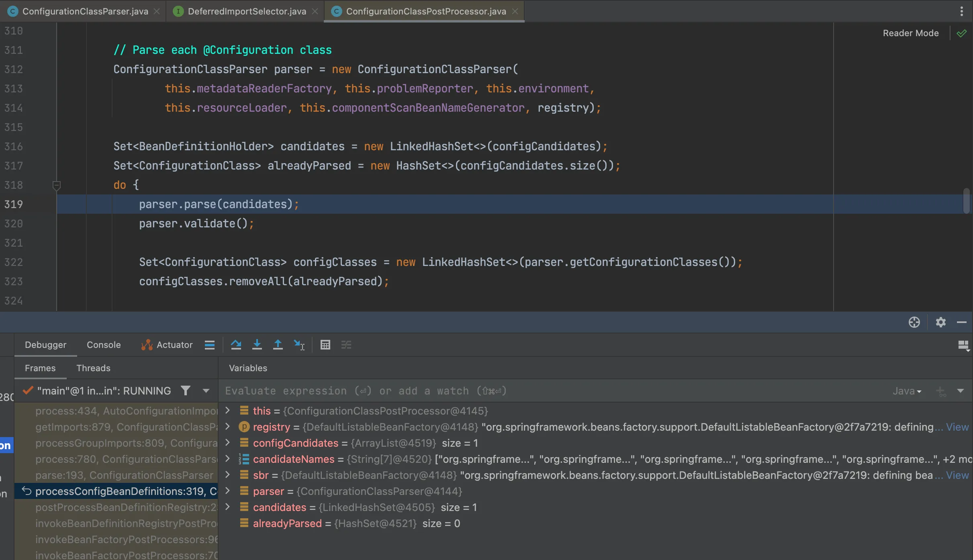Toggle the frames filter funnel icon
The image size is (973, 560).
pyautogui.click(x=185, y=390)
